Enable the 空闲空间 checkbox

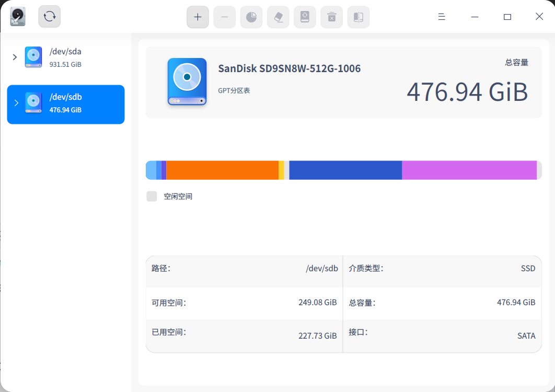coord(152,196)
